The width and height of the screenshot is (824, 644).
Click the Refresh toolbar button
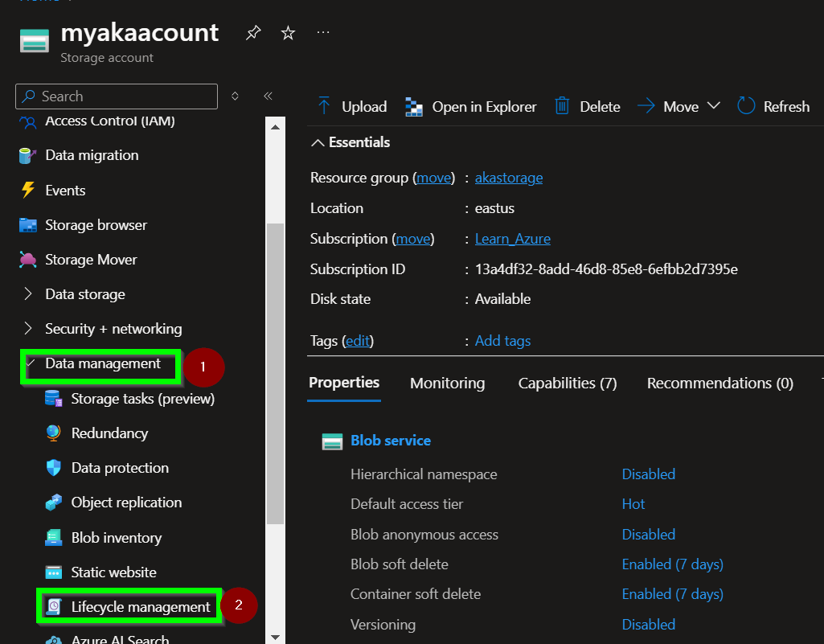[x=773, y=105]
